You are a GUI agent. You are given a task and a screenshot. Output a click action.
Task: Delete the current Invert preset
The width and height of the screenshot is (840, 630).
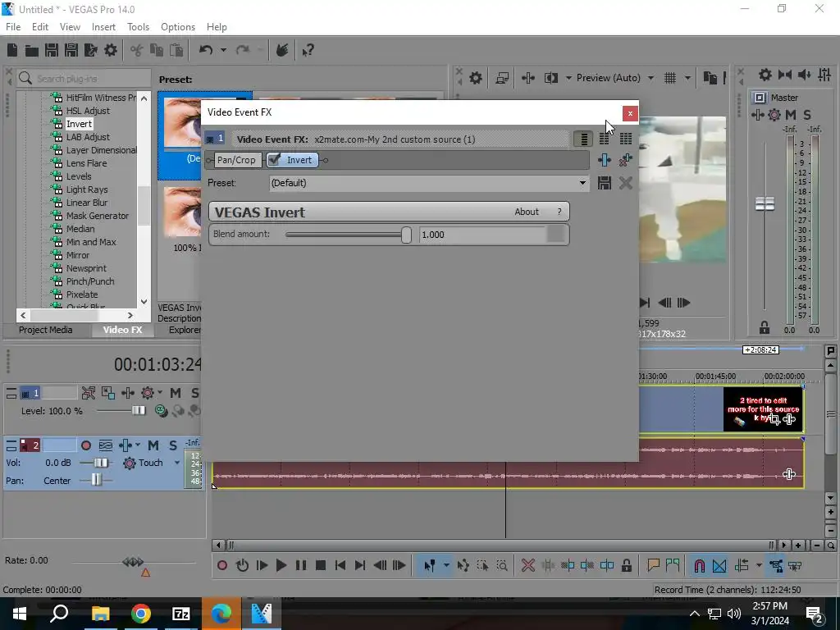(625, 183)
